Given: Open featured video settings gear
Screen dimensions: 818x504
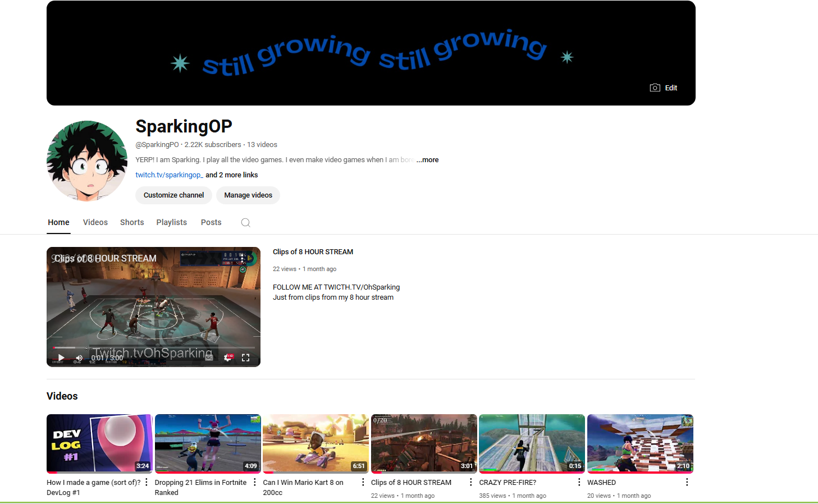Looking at the screenshot, I should 227,358.
